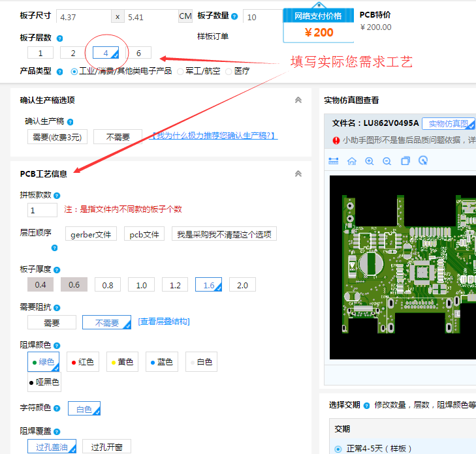The image size is (476, 454).
Task: Select gerber文件 for layer stack order
Action: 91,234
